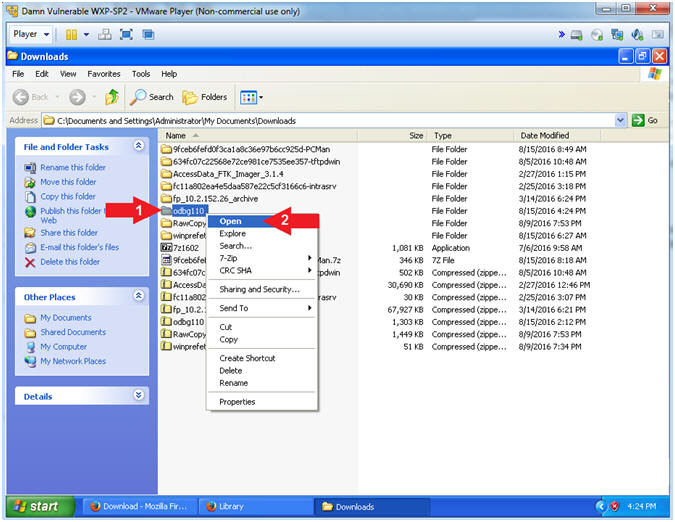Open My Network Places link
The height and width of the screenshot is (522, 675).
(x=73, y=361)
